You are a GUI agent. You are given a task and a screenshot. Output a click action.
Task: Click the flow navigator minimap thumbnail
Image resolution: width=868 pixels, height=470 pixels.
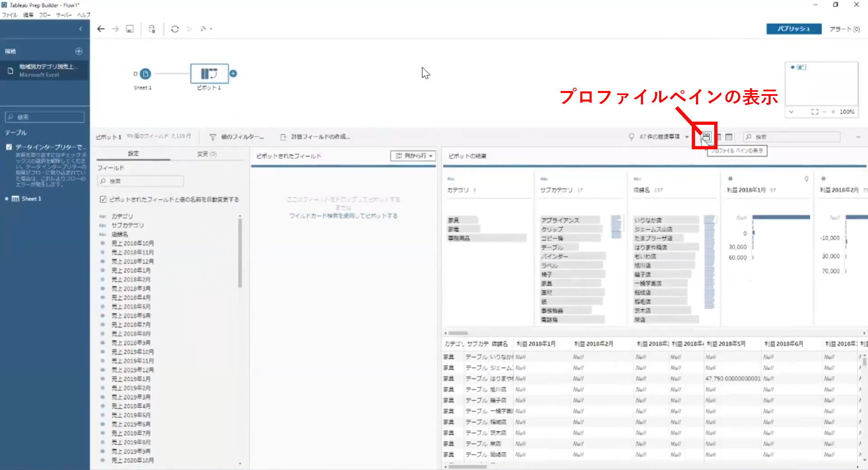point(821,84)
